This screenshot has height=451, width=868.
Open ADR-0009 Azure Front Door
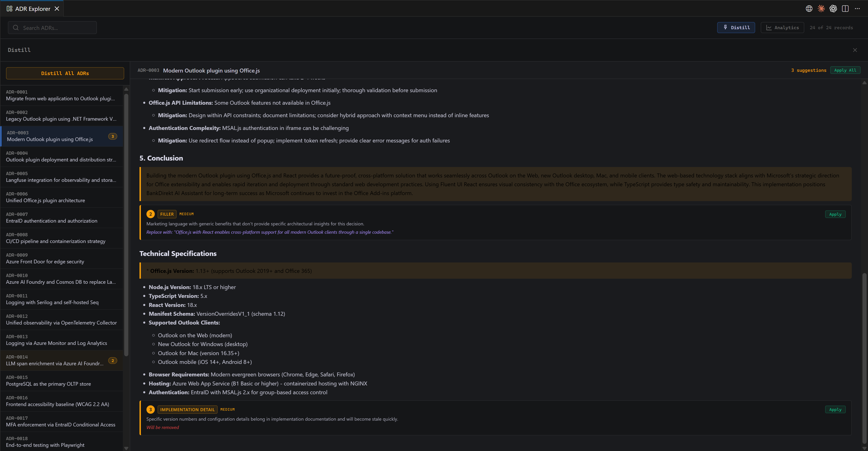[x=62, y=258]
